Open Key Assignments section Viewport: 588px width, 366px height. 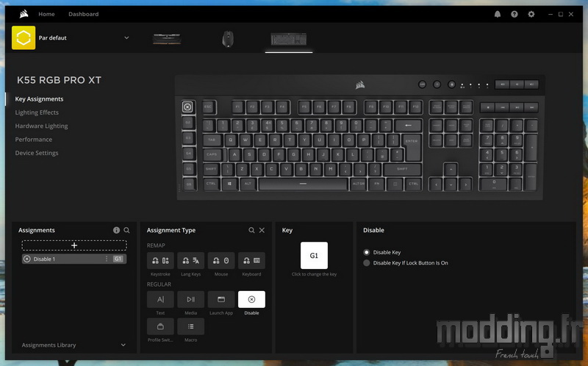[39, 99]
